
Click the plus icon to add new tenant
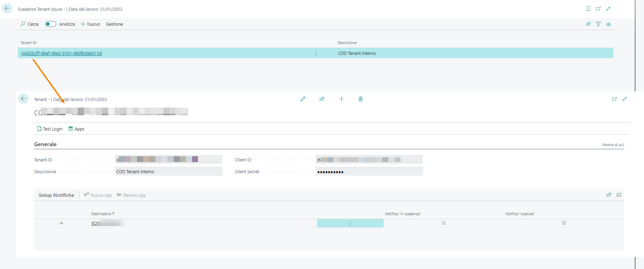tap(341, 99)
